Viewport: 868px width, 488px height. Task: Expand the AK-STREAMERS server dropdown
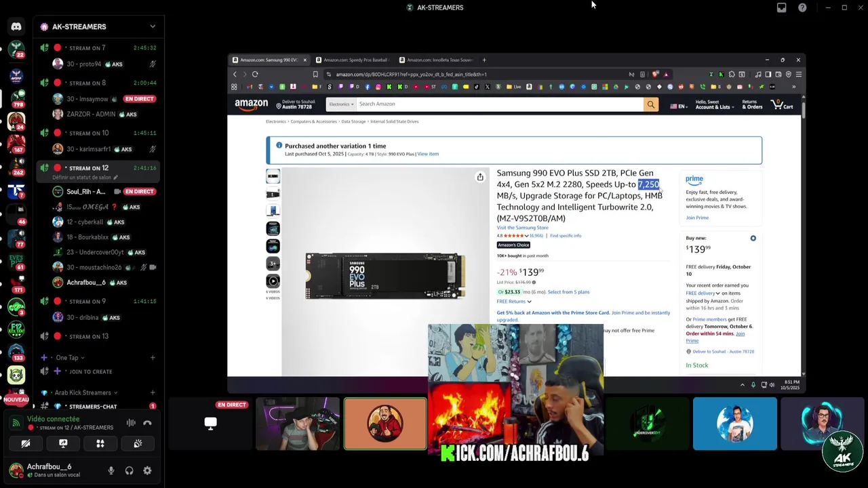153,26
